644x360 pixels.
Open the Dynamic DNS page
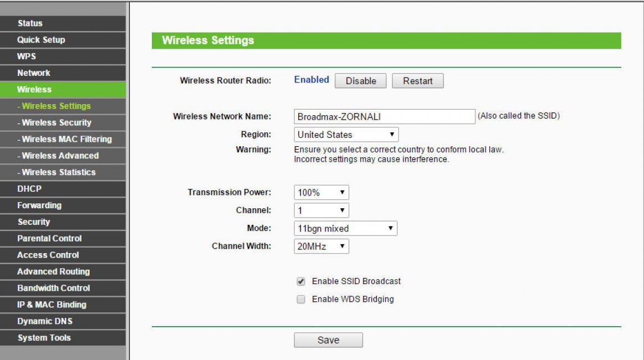point(63,321)
